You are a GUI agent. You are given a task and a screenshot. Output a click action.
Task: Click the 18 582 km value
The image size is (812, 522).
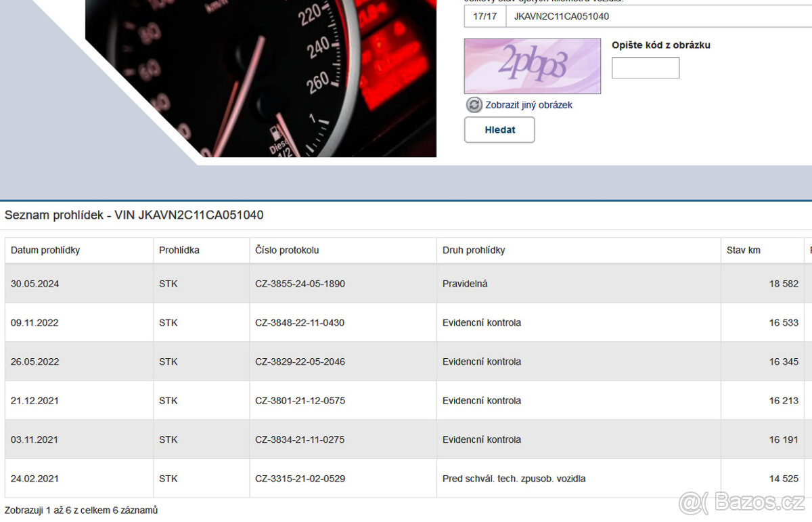coord(783,284)
